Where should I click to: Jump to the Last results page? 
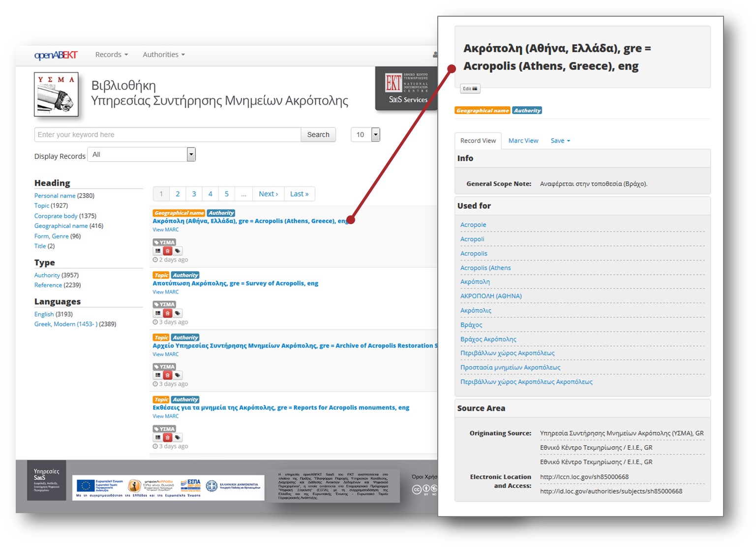(x=300, y=194)
